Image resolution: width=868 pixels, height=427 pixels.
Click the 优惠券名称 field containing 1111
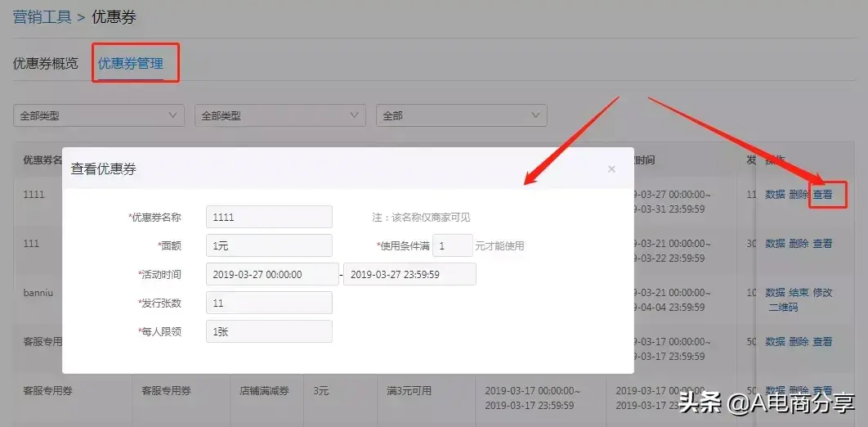click(269, 217)
